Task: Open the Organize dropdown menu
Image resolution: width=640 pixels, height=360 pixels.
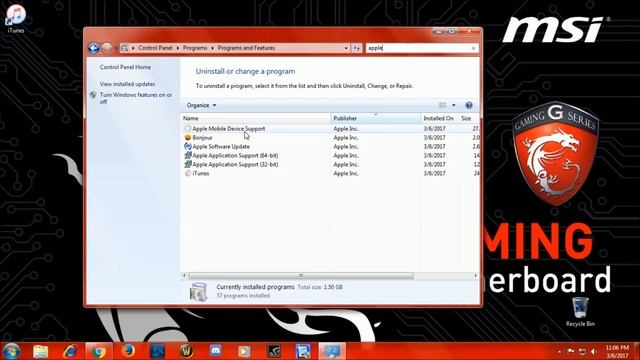Action: coord(201,105)
